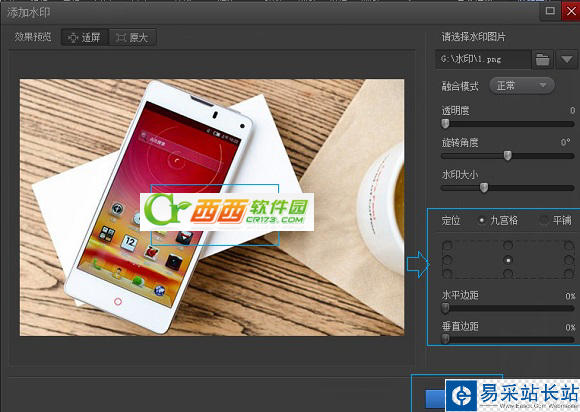This screenshot has width=580, height=412.
Task: Choose bottom-center position in the nine-grid
Action: coord(508,274)
